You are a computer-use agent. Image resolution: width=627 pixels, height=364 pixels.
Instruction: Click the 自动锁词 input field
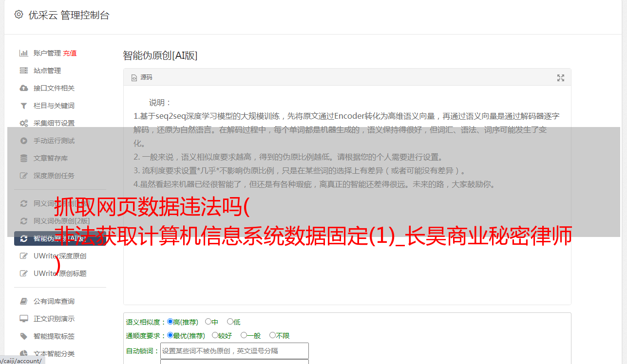pos(234,351)
